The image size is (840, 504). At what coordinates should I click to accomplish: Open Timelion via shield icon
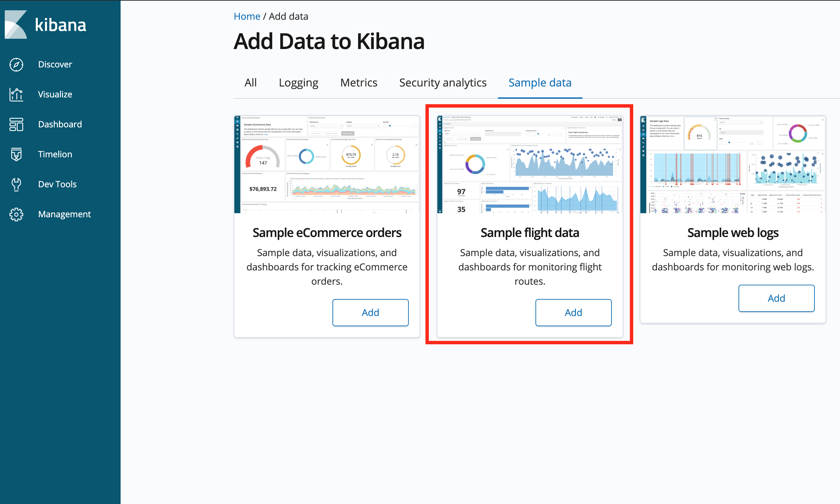(16, 154)
